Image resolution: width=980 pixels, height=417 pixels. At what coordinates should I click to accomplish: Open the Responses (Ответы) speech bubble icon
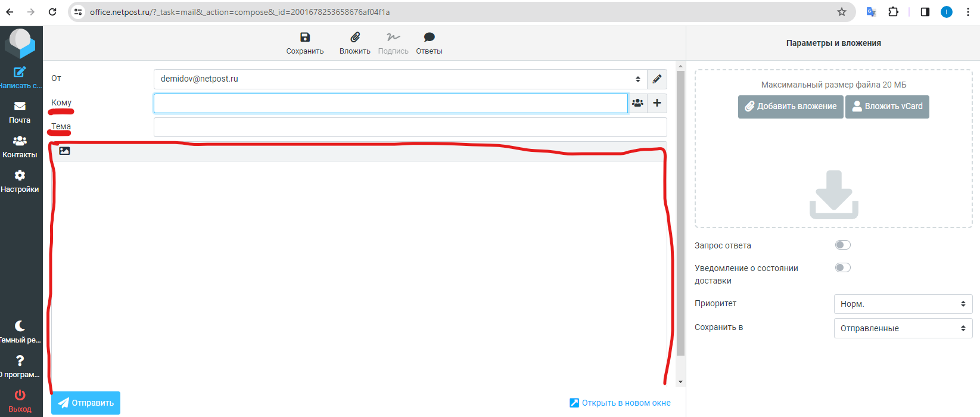pos(429,38)
